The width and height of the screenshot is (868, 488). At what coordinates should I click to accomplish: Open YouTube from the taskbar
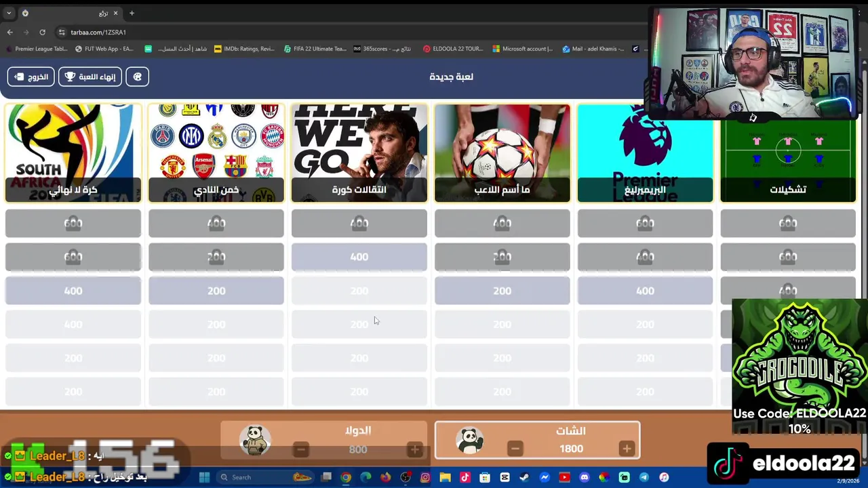point(565,477)
